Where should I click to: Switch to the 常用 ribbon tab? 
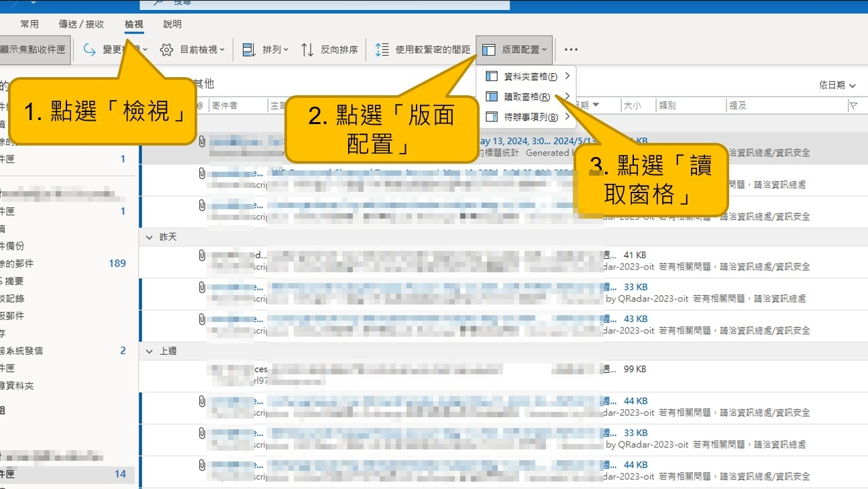pyautogui.click(x=30, y=24)
